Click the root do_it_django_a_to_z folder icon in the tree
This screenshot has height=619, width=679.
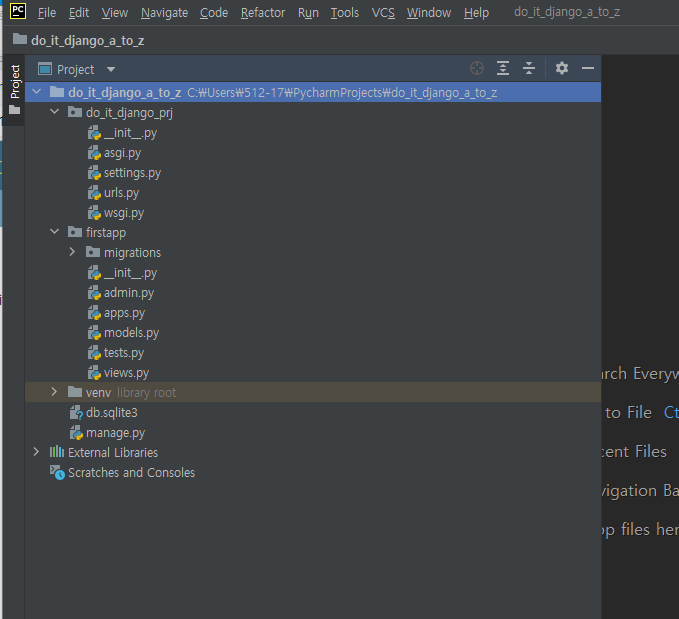[x=57, y=91]
